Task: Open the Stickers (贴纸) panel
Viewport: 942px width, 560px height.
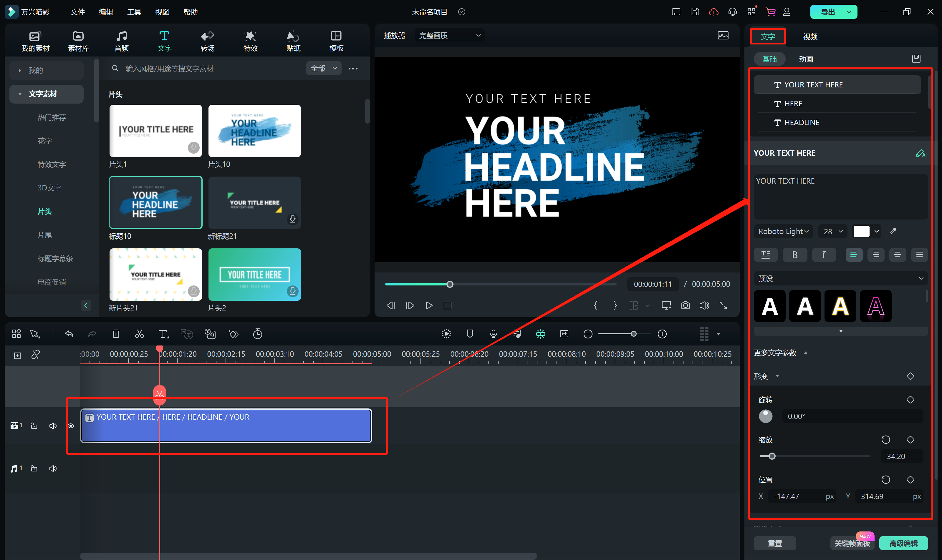Action: 293,41
